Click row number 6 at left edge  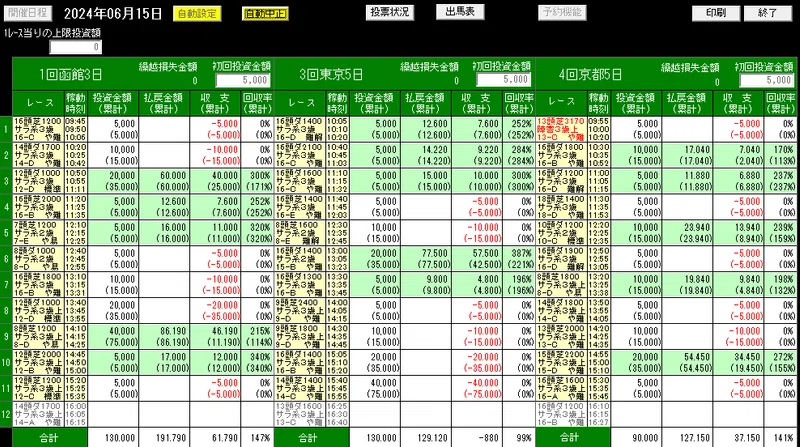(x=6, y=259)
